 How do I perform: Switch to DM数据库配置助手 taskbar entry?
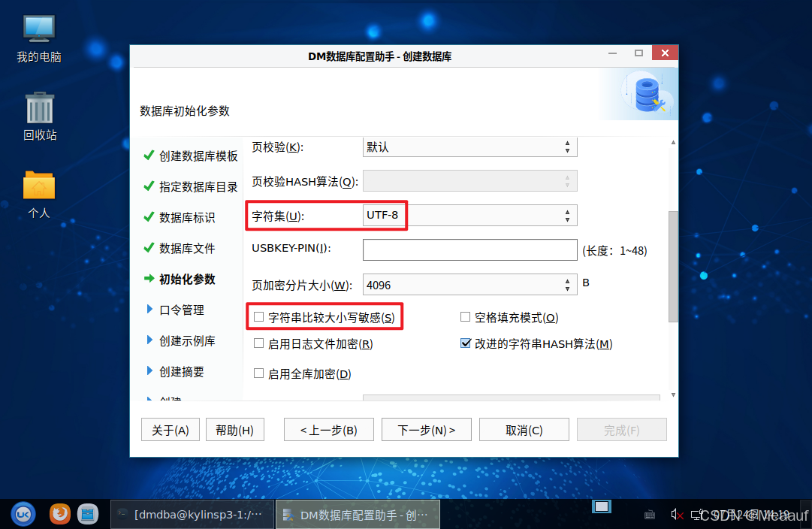358,515
